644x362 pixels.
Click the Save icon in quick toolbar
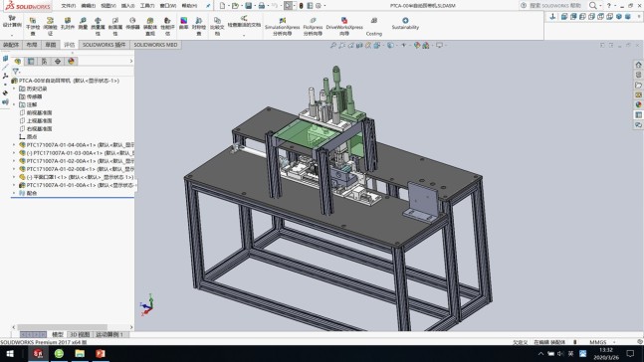(x=248, y=6)
